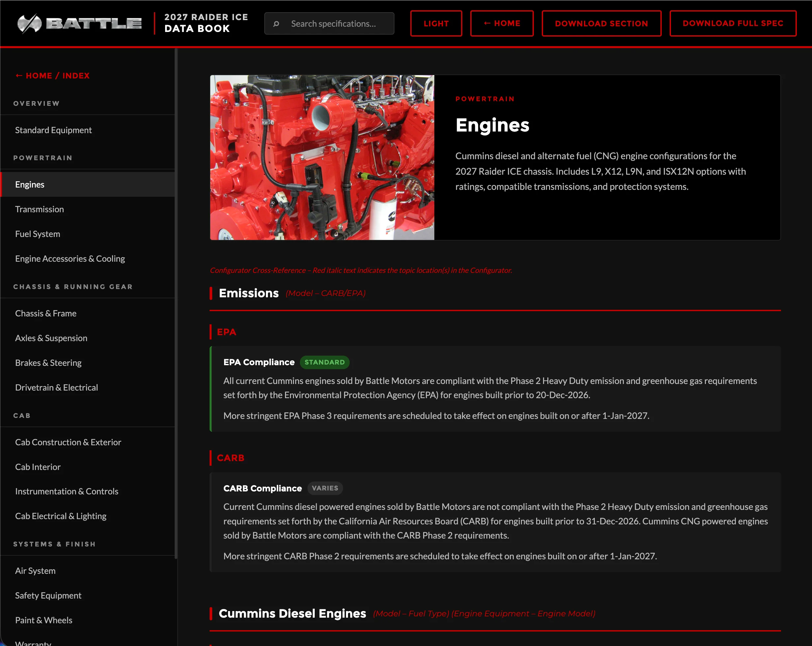The height and width of the screenshot is (646, 812).
Task: Click the header HOME button
Action: coord(502,23)
